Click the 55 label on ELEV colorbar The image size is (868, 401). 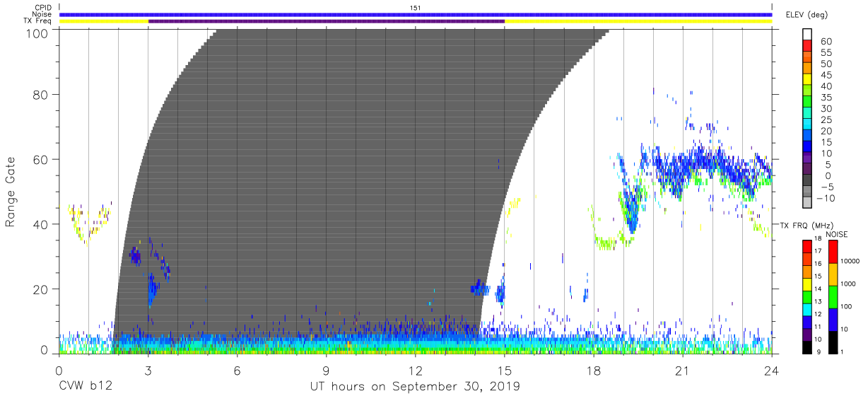tap(826, 53)
